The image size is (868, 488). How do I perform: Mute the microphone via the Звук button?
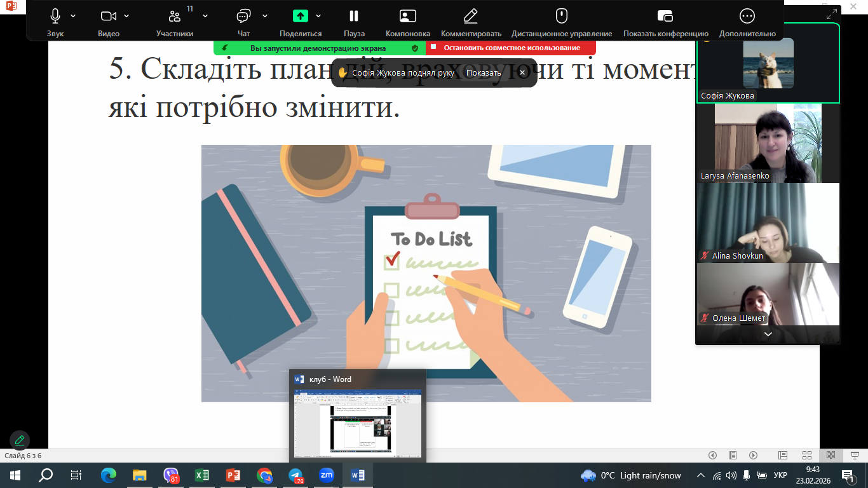(x=55, y=22)
